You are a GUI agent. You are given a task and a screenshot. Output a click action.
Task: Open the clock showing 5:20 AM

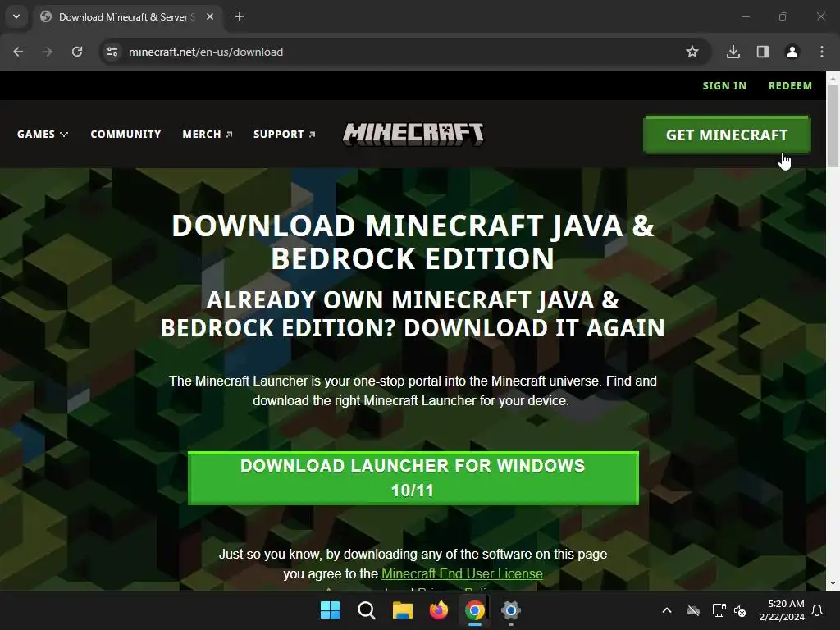coord(782,610)
